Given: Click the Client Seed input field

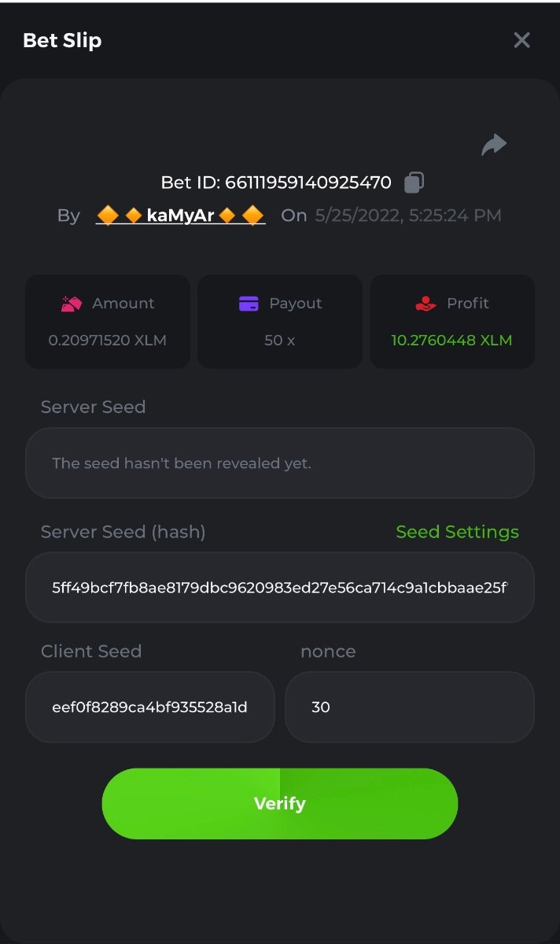Looking at the screenshot, I should 150,707.
